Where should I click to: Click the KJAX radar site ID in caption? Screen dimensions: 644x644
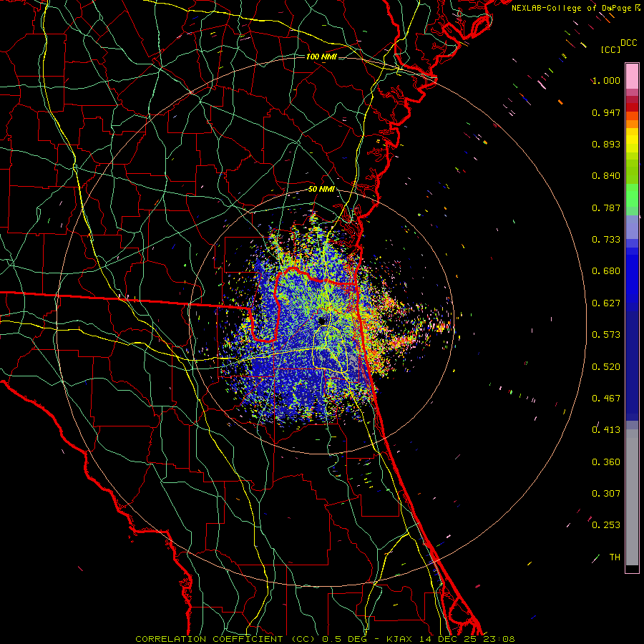coord(399,639)
